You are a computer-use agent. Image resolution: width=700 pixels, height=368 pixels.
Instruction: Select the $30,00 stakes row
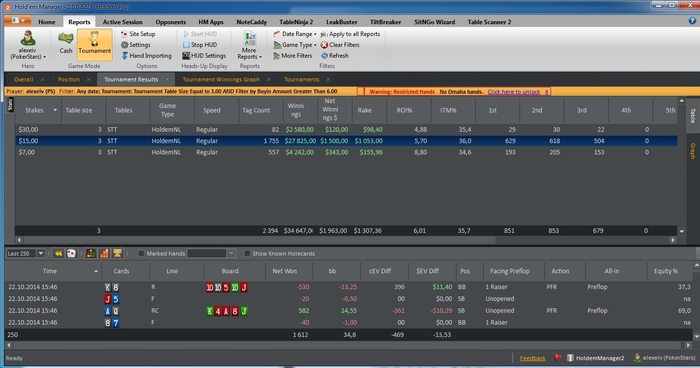coord(346,130)
